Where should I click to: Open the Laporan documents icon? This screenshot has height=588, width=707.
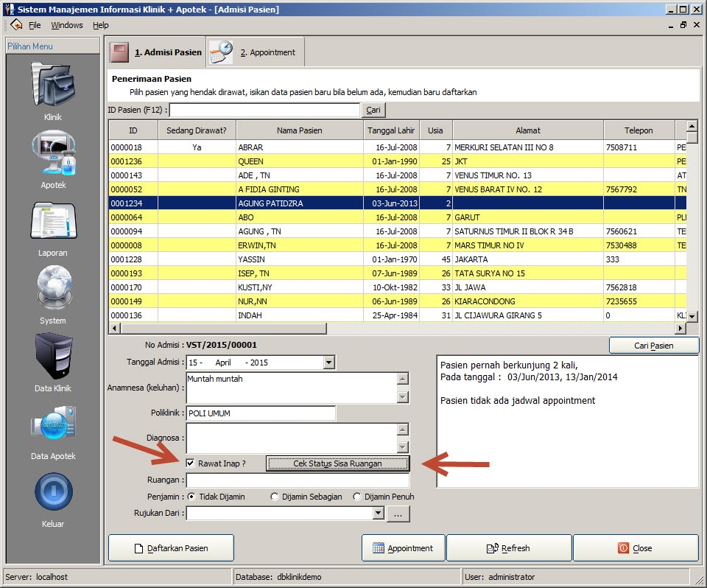tap(53, 221)
